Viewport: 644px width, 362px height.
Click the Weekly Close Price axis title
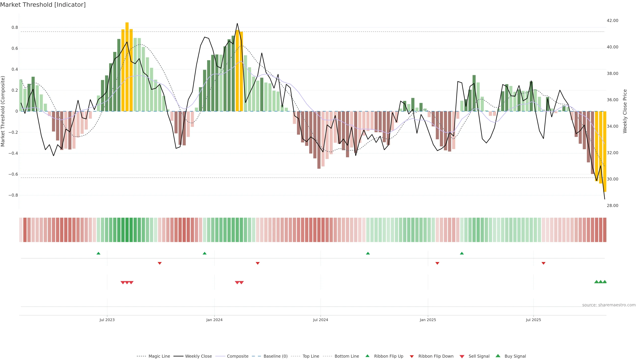click(x=625, y=111)
